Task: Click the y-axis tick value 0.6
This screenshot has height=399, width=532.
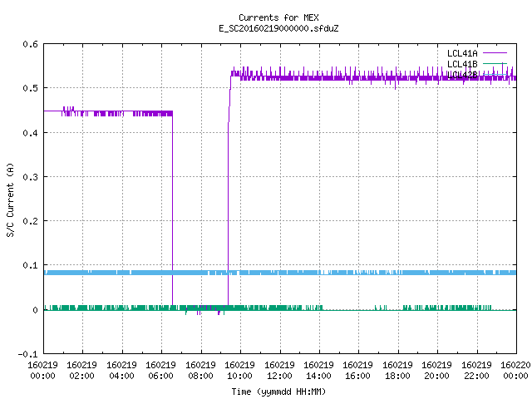Action: click(30, 44)
